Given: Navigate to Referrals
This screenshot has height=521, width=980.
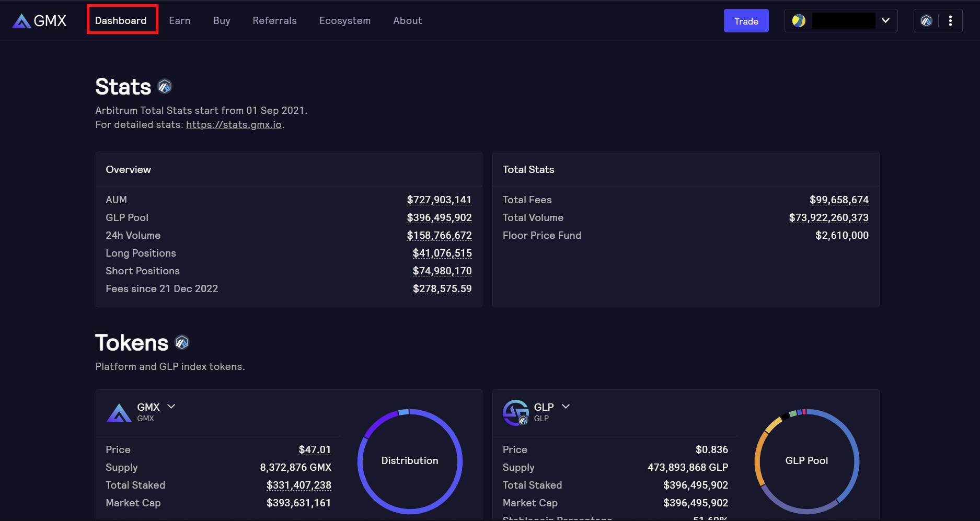Looking at the screenshot, I should 274,20.
